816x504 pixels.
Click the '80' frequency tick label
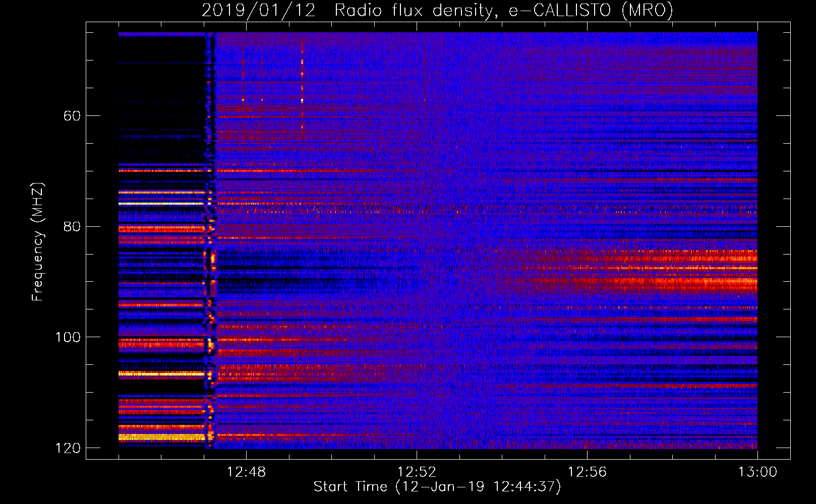tap(72, 226)
